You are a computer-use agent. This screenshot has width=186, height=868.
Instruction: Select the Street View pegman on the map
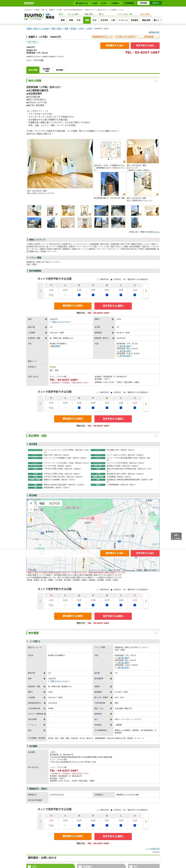click(x=31, y=520)
